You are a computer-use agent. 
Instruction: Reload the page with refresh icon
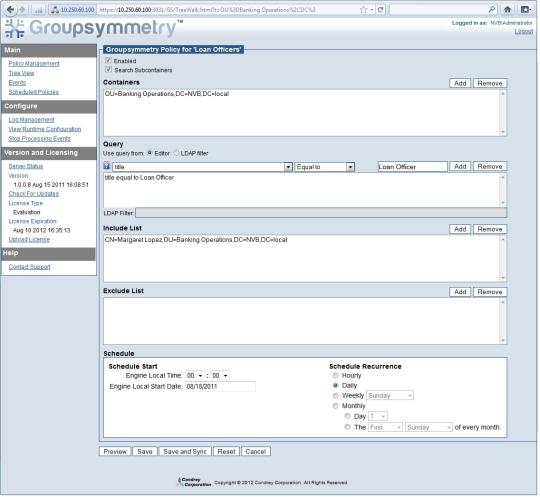pos(381,10)
